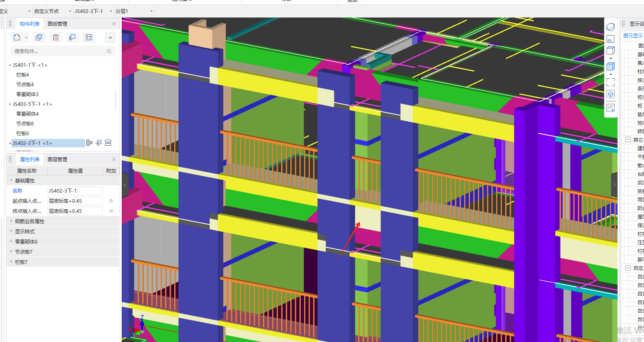Collapse left panel with side arrow handle
Screen dimensions: 644x342
click(x=125, y=185)
